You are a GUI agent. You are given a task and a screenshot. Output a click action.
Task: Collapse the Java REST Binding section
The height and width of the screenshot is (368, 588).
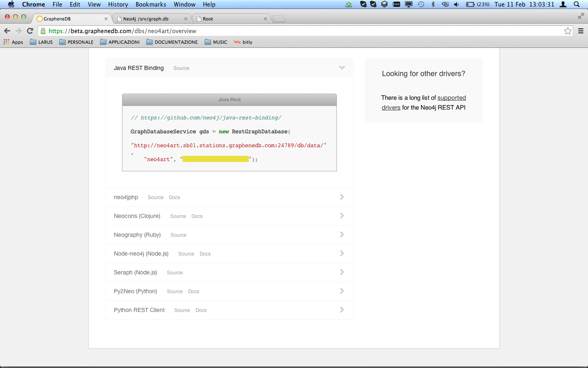point(342,68)
